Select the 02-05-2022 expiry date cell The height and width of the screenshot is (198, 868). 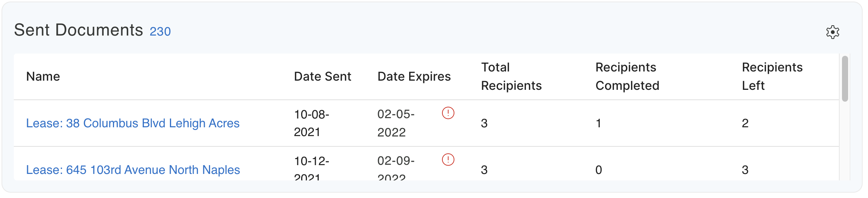coord(396,123)
